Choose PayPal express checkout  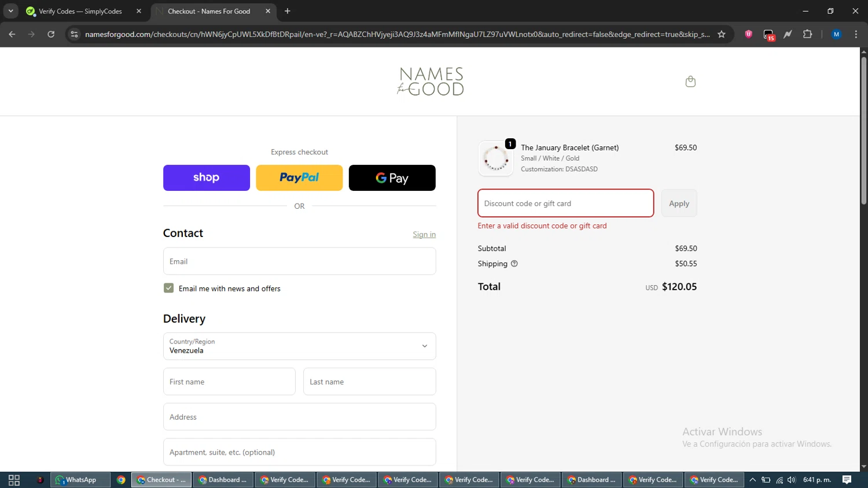[x=299, y=178]
